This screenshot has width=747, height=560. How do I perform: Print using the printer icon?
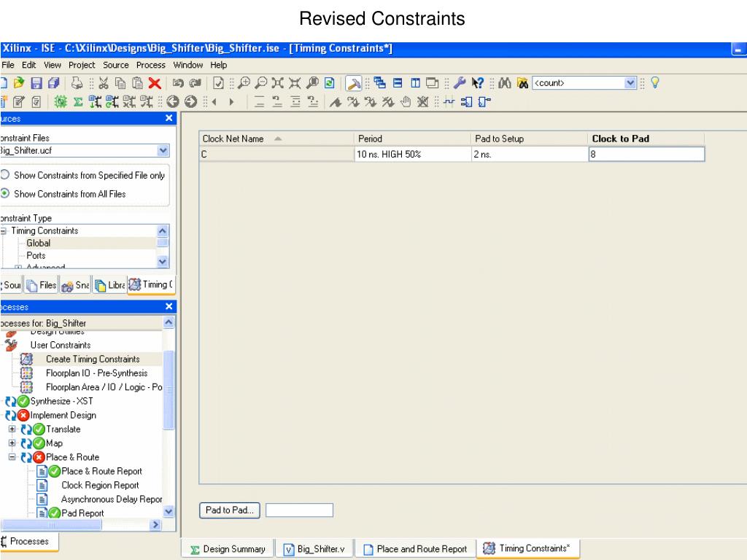click(x=77, y=83)
